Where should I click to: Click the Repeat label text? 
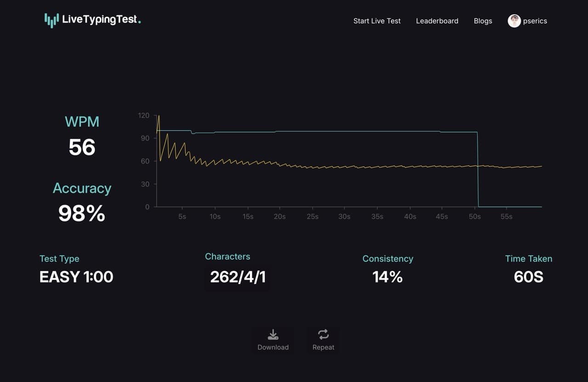pos(323,348)
